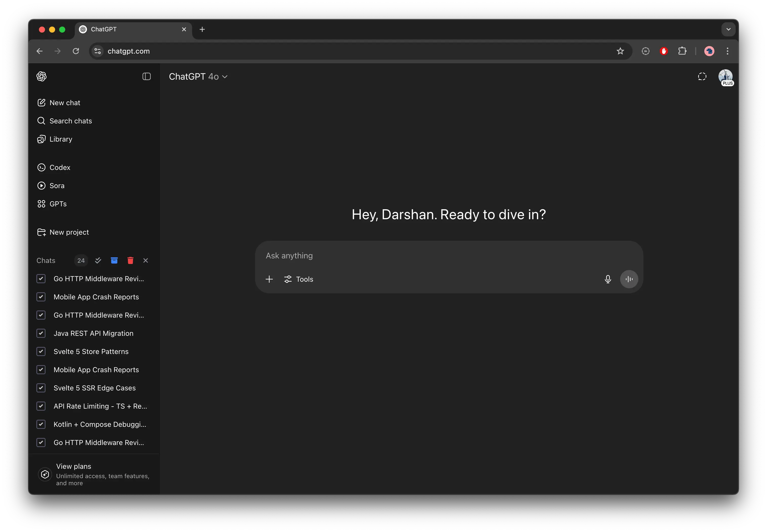Select the ChatGPT browser tab
Screen dimensions: 767x532
click(133, 29)
